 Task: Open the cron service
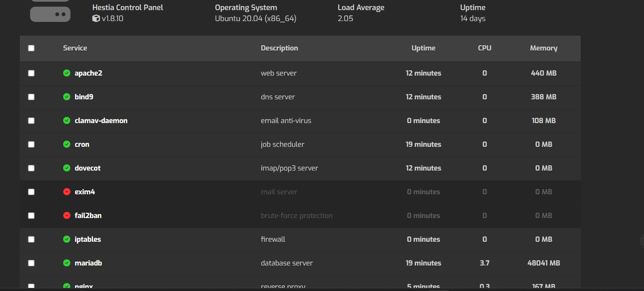(82, 144)
